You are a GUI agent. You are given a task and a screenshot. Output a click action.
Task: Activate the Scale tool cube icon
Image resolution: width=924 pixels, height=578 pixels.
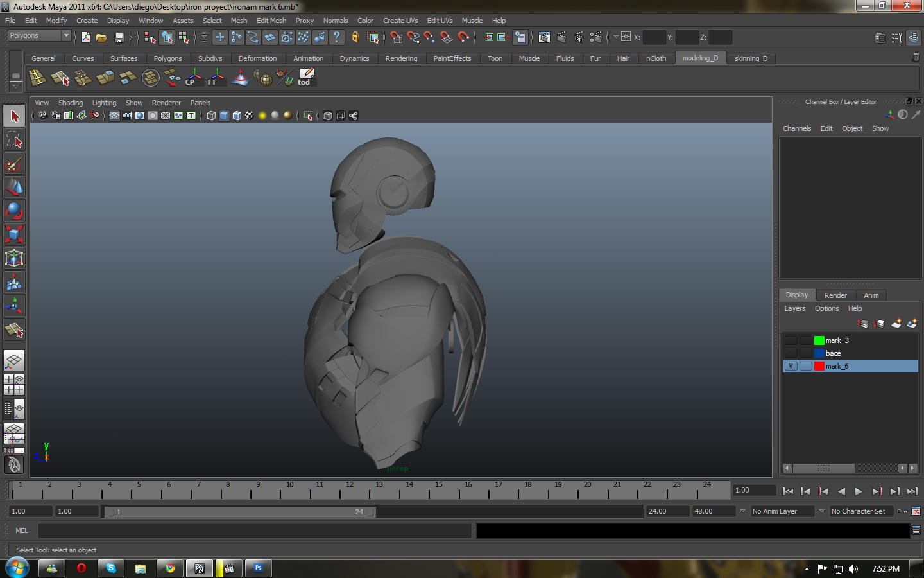(x=14, y=234)
